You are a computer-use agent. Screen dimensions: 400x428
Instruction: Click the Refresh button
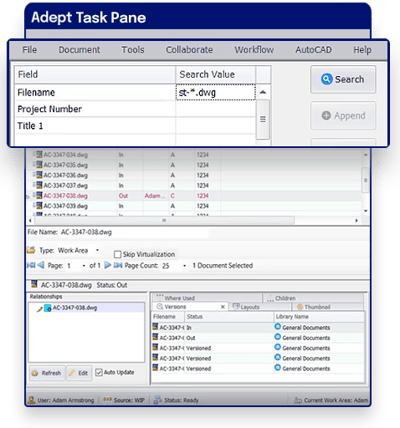click(x=47, y=373)
